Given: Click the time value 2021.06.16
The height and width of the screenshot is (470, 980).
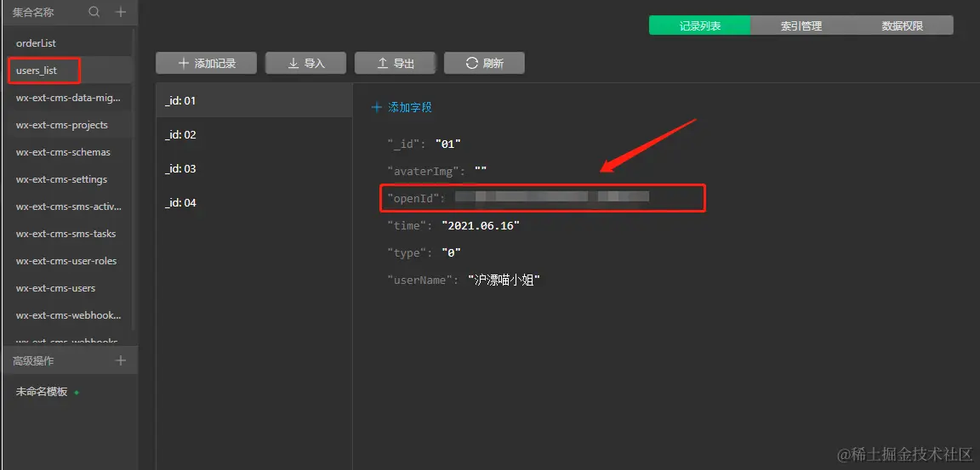Looking at the screenshot, I should pos(480,225).
